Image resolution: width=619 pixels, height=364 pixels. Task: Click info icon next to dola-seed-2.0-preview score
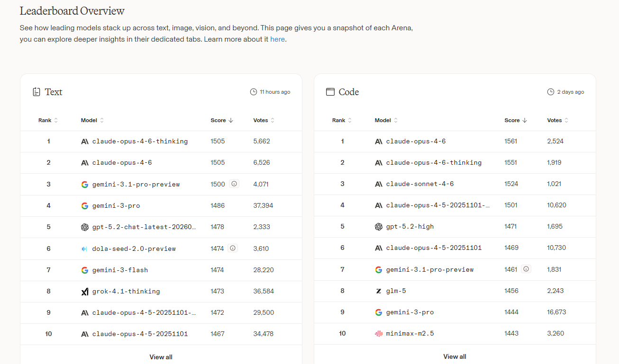point(232,248)
